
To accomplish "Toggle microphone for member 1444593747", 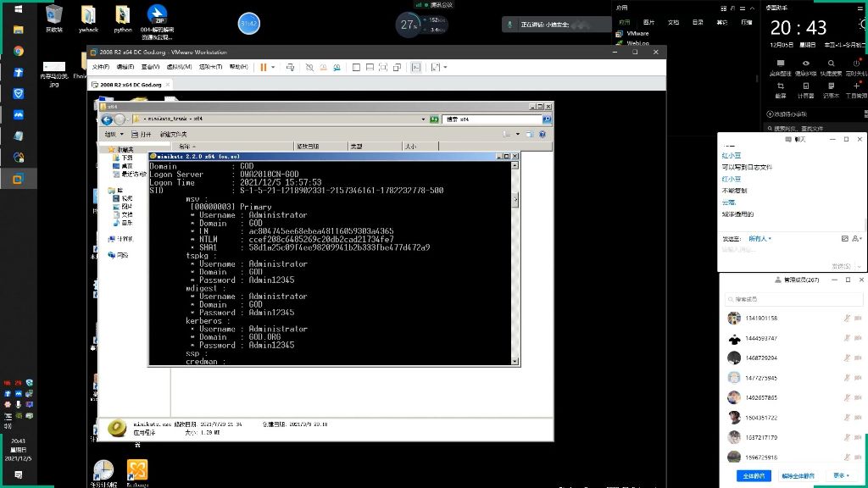I will [847, 338].
